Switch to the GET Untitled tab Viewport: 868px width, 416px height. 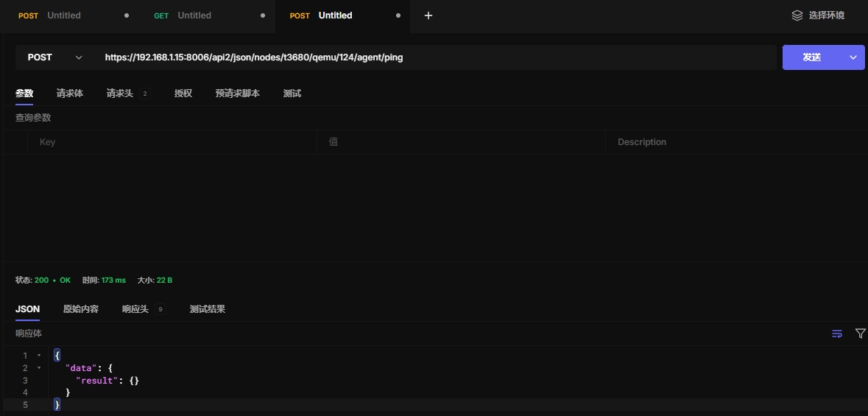(x=194, y=15)
